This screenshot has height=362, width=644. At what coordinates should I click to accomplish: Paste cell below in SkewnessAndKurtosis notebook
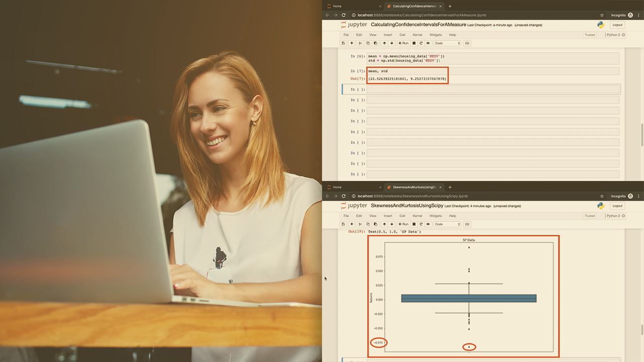[375, 224]
